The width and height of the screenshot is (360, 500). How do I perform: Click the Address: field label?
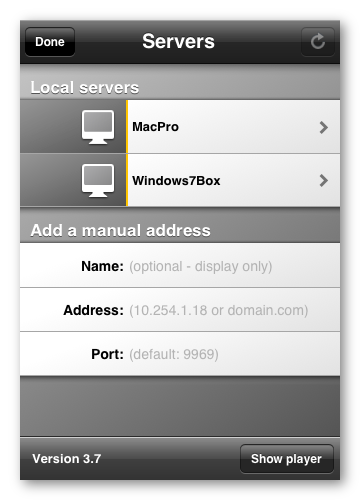pyautogui.click(x=94, y=310)
